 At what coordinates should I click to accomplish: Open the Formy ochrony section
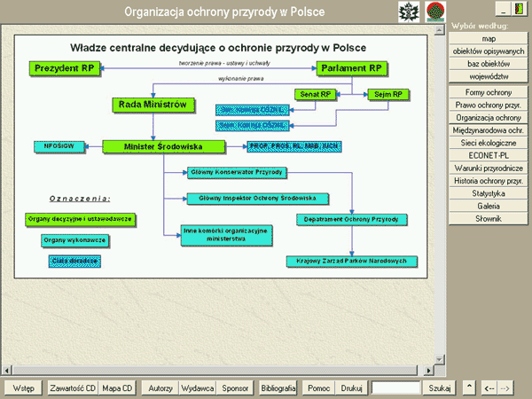click(x=489, y=92)
